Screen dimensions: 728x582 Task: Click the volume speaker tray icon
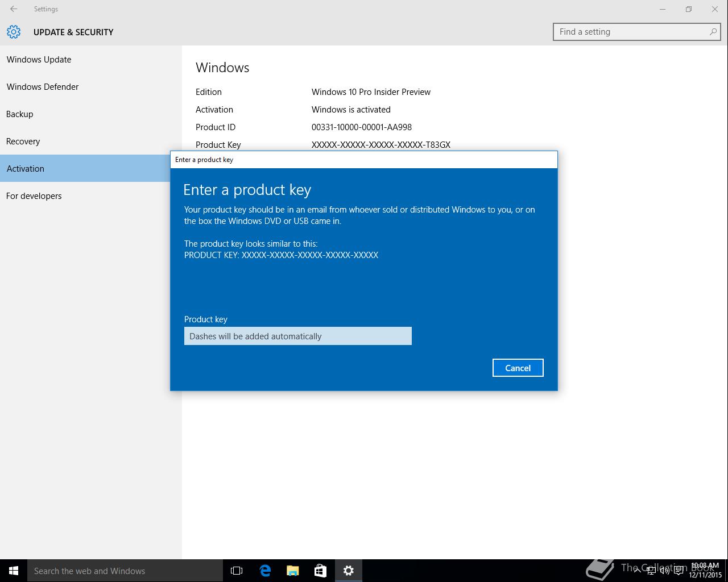pos(665,571)
